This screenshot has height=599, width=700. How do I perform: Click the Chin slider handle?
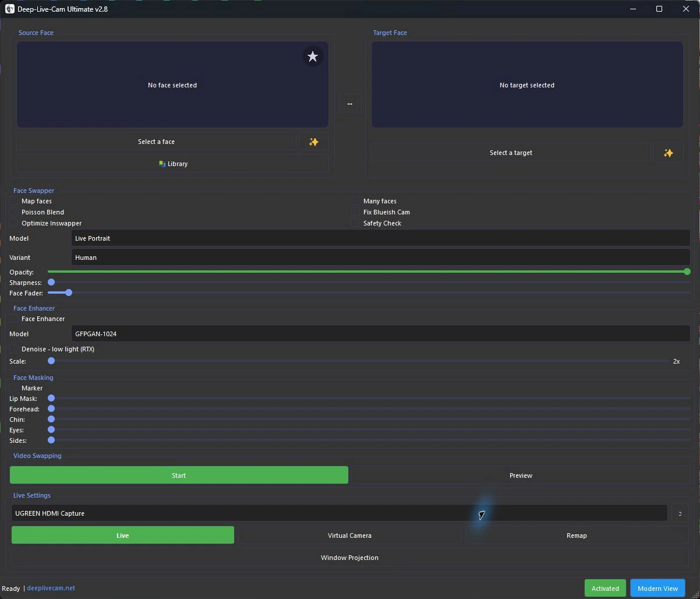click(51, 420)
